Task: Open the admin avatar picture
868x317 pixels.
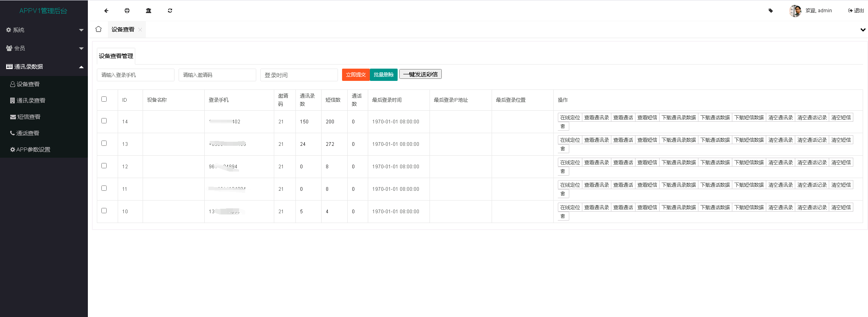Action: coord(795,11)
